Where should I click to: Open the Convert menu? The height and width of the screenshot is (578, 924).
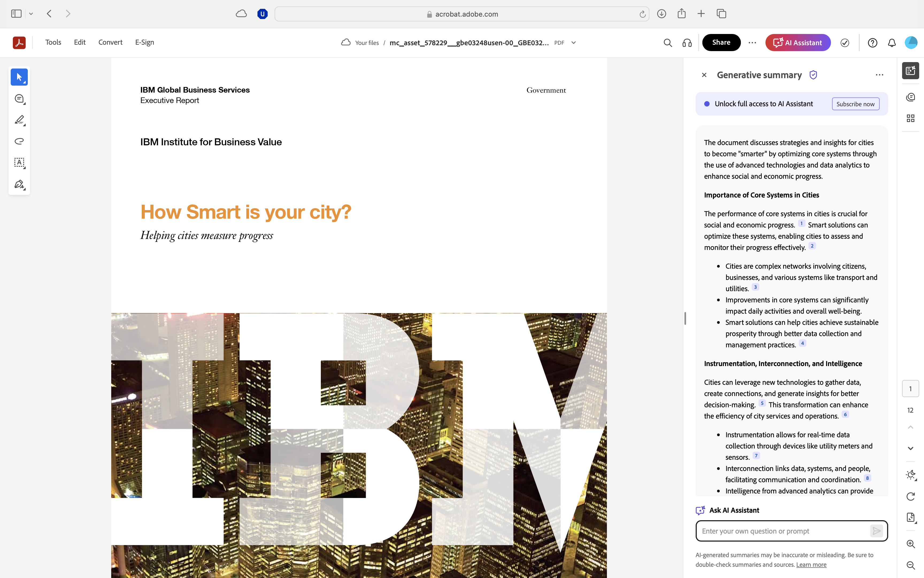point(110,43)
